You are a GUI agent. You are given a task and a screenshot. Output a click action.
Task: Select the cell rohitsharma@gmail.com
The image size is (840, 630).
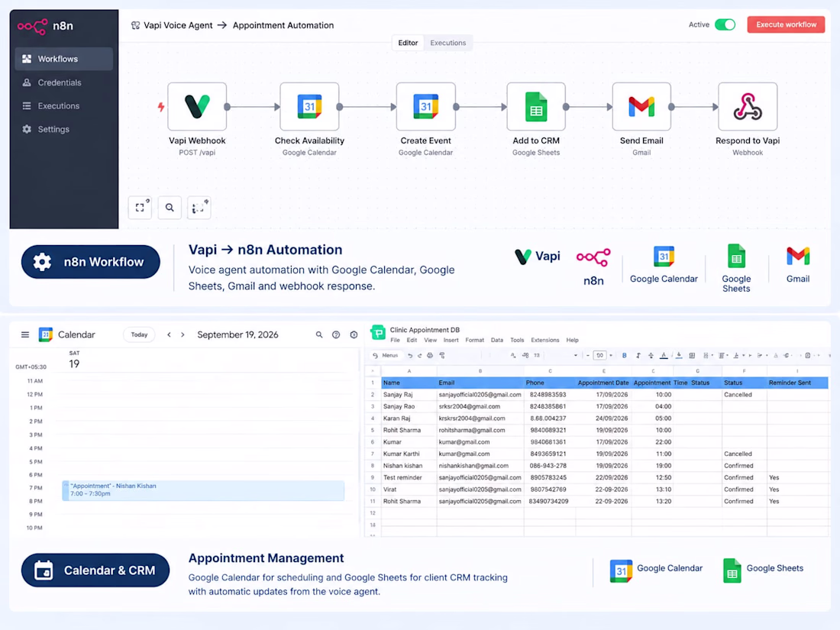click(x=480, y=430)
